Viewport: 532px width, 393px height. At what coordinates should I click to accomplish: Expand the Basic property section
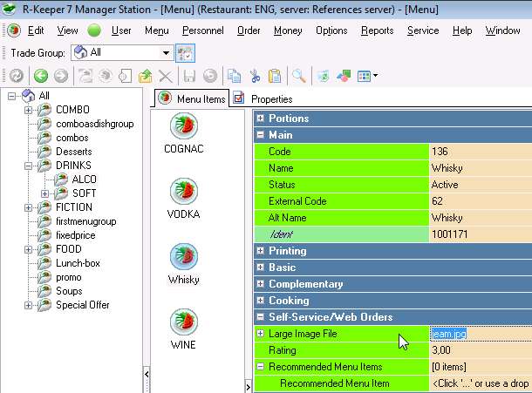(260, 268)
